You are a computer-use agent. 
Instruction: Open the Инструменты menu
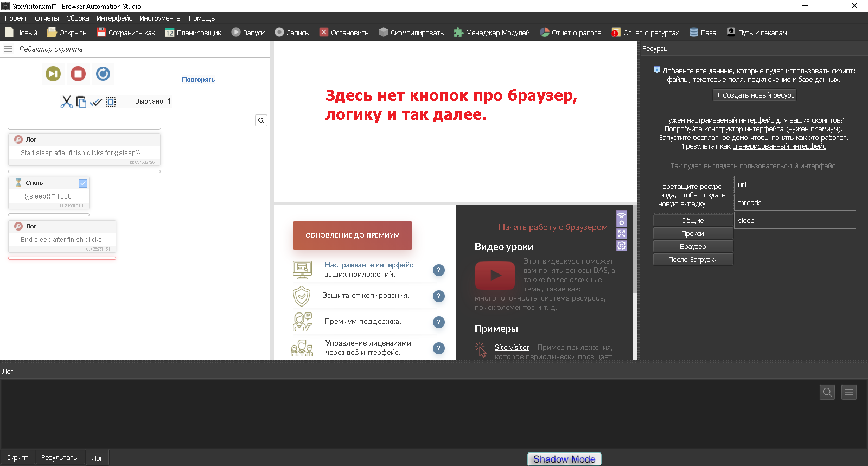pyautogui.click(x=160, y=18)
